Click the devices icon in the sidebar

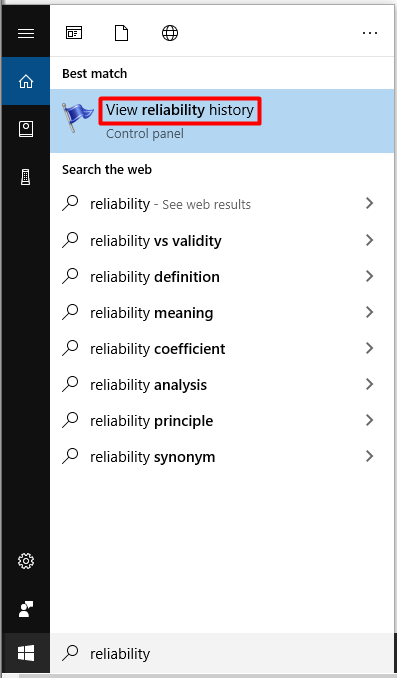[26, 177]
